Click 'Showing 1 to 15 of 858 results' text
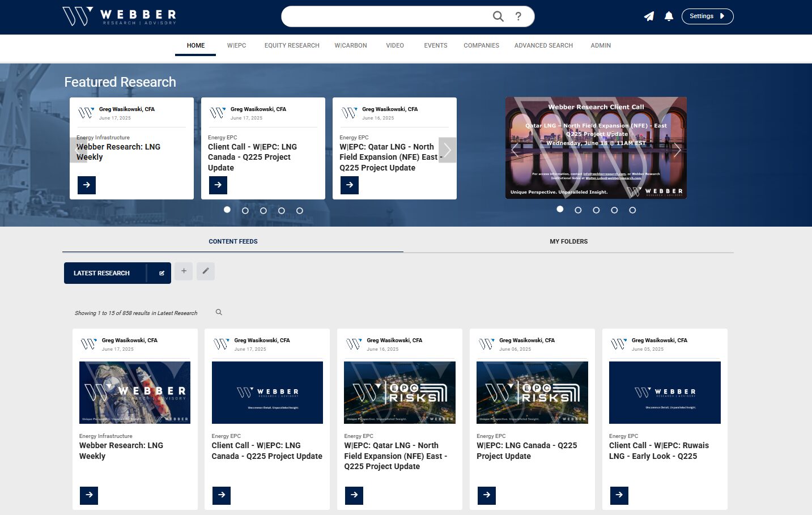The height and width of the screenshot is (515, 812). pos(136,313)
